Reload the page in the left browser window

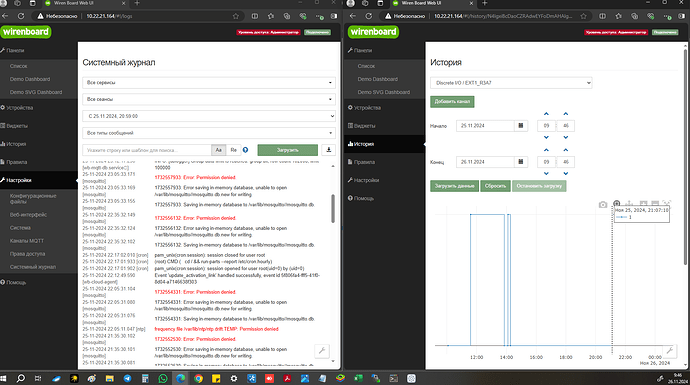(x=21, y=16)
